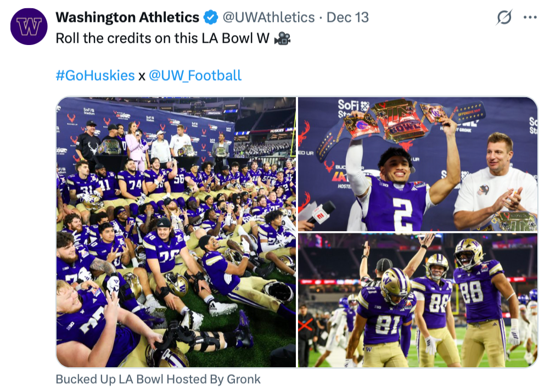Screen dimensions: 550x392
Task: Open photo of players 81 and 88
Action: pyautogui.click(x=418, y=300)
